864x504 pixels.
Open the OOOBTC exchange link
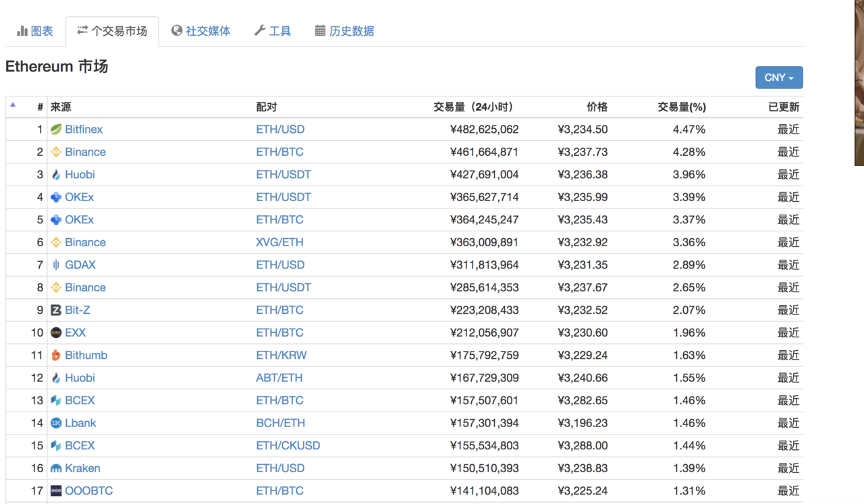click(x=89, y=491)
